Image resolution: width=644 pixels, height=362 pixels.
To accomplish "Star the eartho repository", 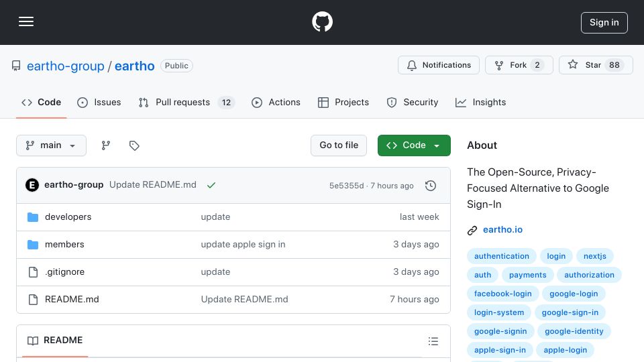I will [x=596, y=65].
